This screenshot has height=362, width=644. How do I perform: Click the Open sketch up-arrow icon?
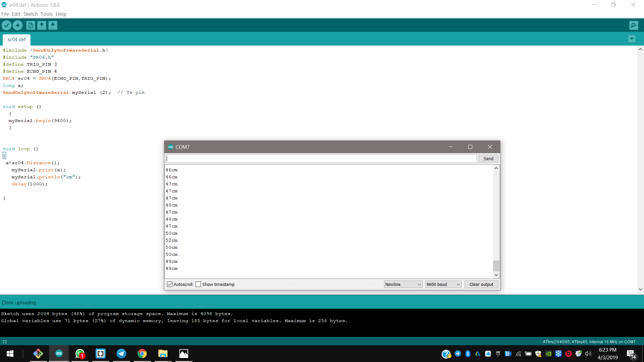(x=42, y=25)
